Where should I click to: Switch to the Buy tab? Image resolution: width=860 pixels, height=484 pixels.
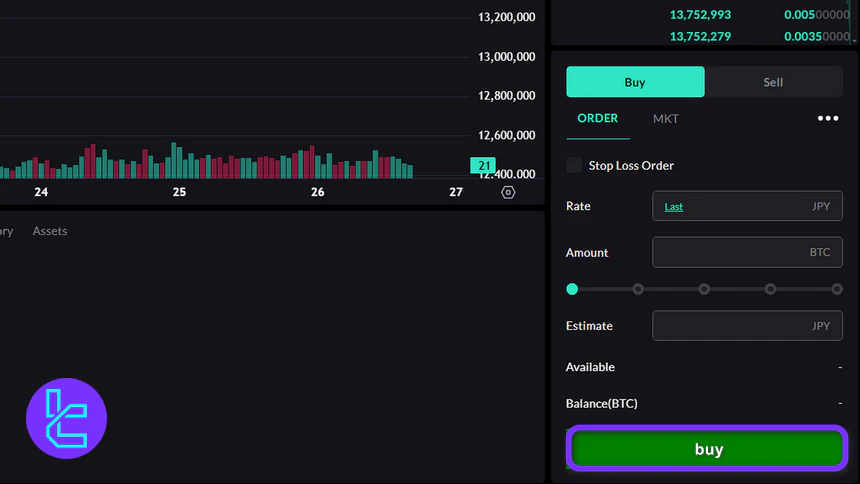pyautogui.click(x=635, y=82)
